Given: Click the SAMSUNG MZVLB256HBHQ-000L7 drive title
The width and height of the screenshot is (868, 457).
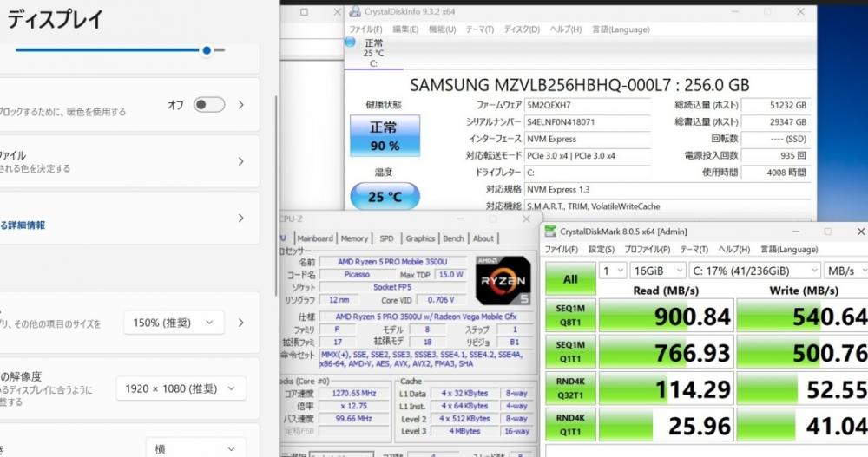Looking at the screenshot, I should pos(580,85).
